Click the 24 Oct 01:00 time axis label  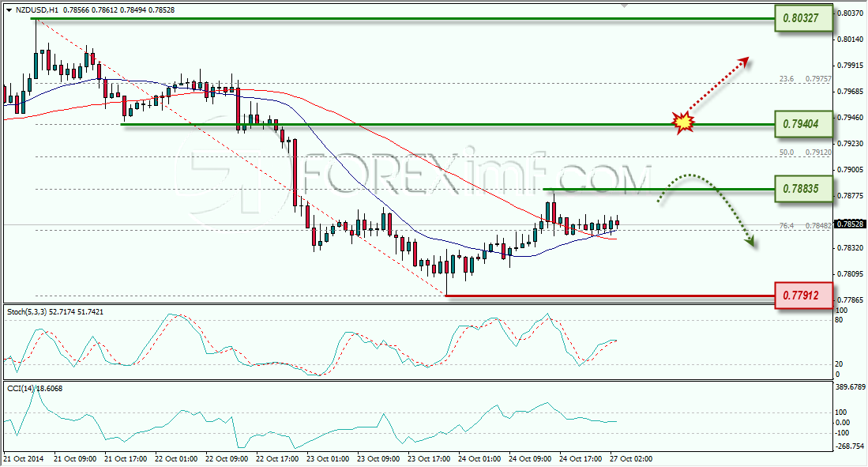(479, 458)
